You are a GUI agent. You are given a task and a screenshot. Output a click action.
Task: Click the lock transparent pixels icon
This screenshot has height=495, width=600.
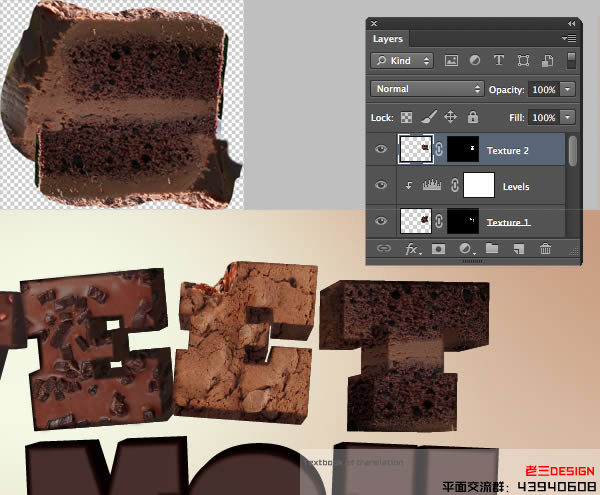pos(408,117)
